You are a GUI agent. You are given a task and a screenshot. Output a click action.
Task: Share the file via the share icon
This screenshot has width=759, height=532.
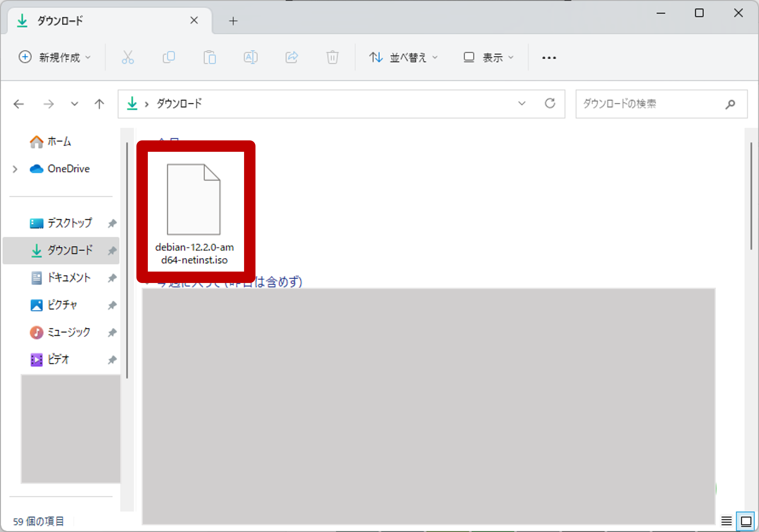tap(291, 57)
